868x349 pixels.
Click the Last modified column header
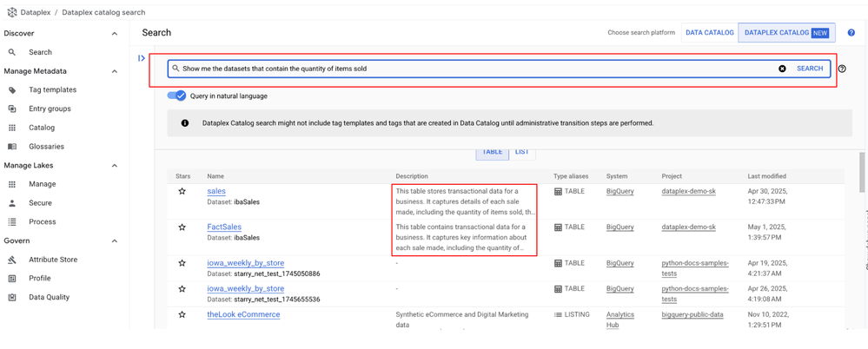tap(766, 176)
